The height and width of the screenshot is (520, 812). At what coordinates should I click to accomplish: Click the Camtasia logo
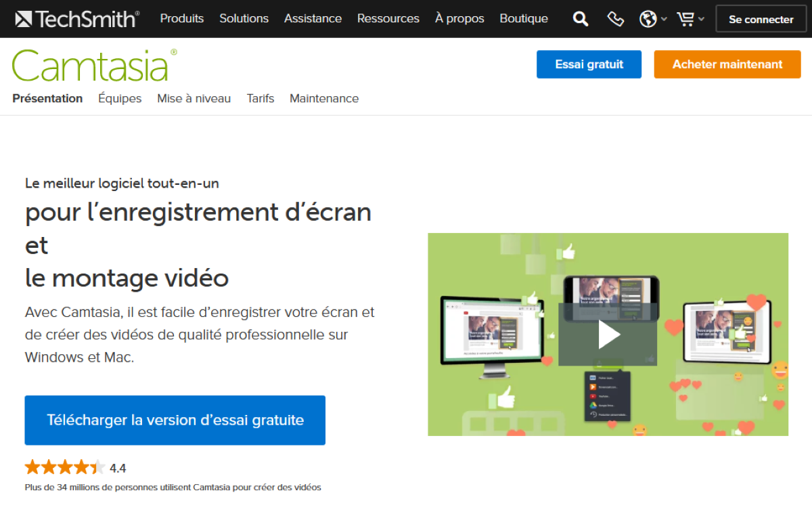[94, 66]
